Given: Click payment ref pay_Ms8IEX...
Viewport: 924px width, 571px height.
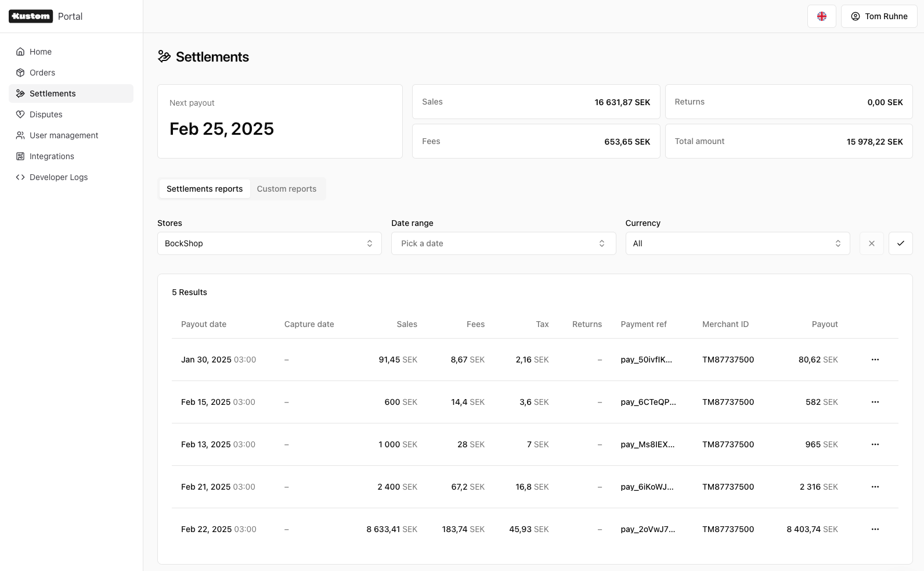Looking at the screenshot, I should (648, 444).
